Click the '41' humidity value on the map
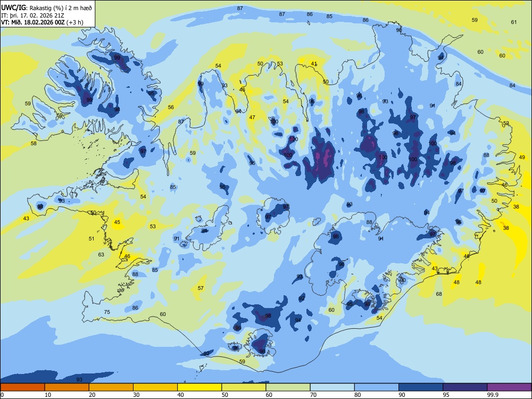 pos(314,63)
